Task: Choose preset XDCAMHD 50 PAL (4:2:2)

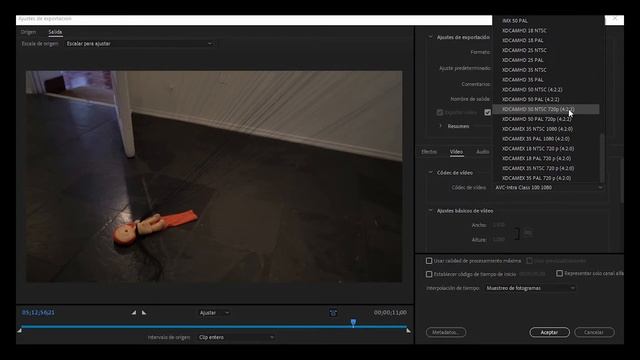Action: pos(546,99)
